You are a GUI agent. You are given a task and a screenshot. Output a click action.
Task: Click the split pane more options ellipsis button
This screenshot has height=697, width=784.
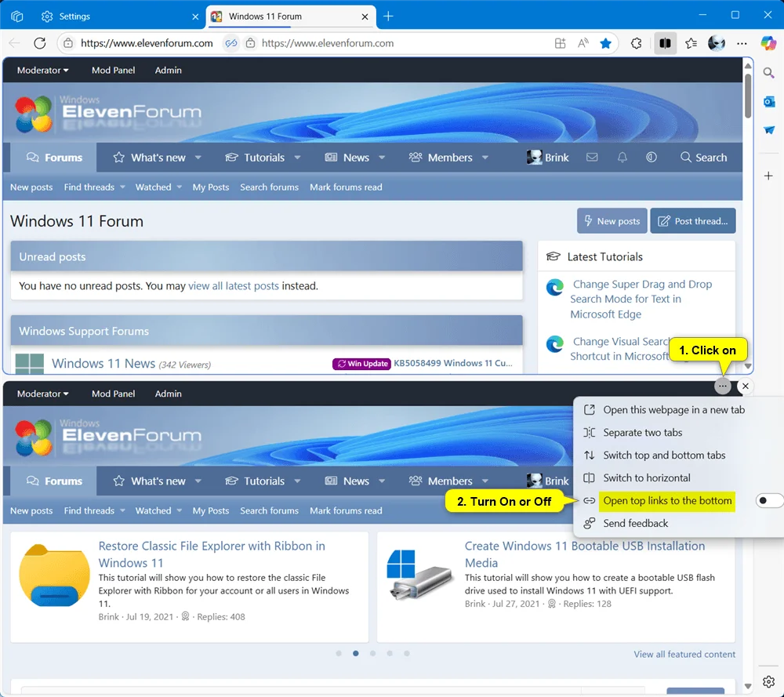click(723, 386)
